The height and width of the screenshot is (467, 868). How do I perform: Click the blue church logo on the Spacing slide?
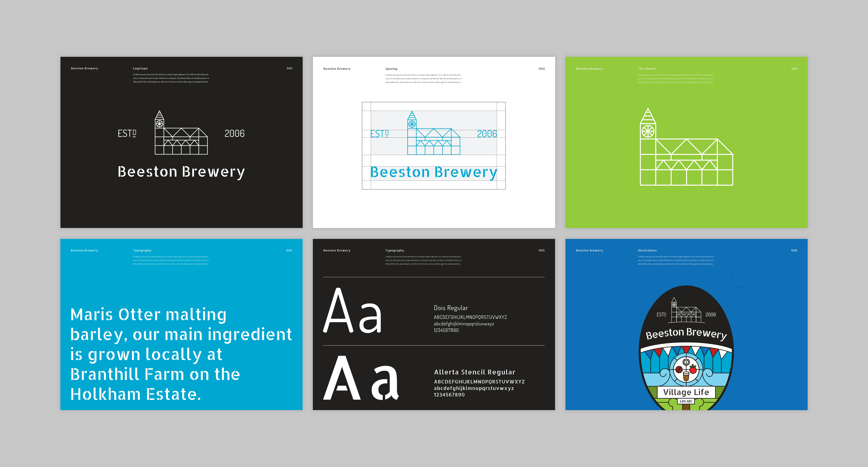click(434, 133)
